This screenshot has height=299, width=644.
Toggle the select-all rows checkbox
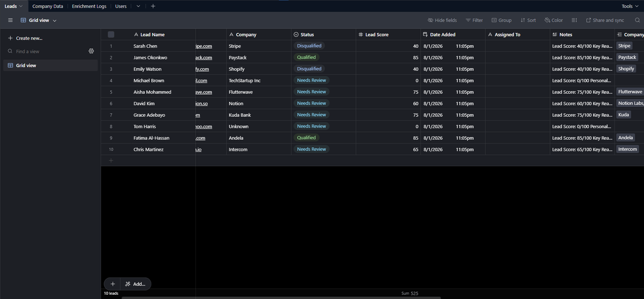[111, 34]
